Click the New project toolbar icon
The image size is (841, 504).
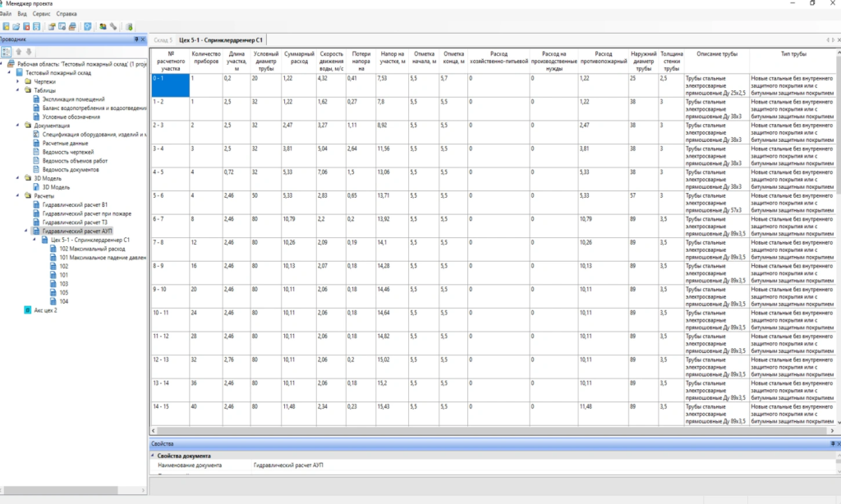click(6, 26)
